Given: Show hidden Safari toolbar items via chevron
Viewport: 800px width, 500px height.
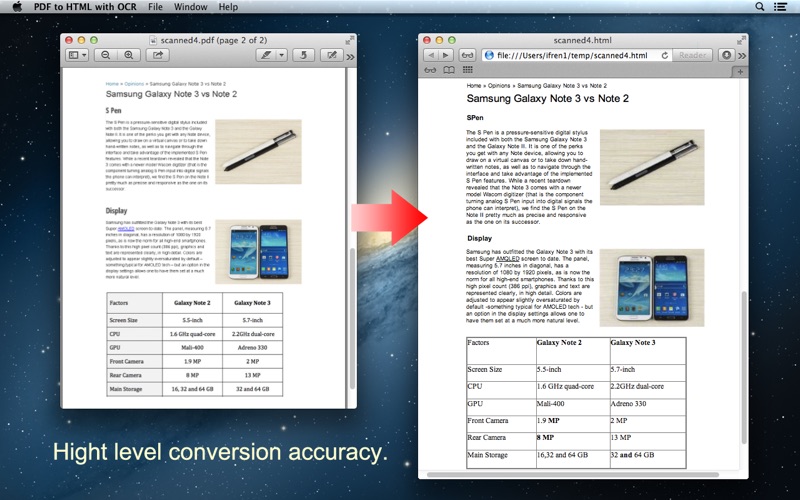Looking at the screenshot, I should pos(742,56).
